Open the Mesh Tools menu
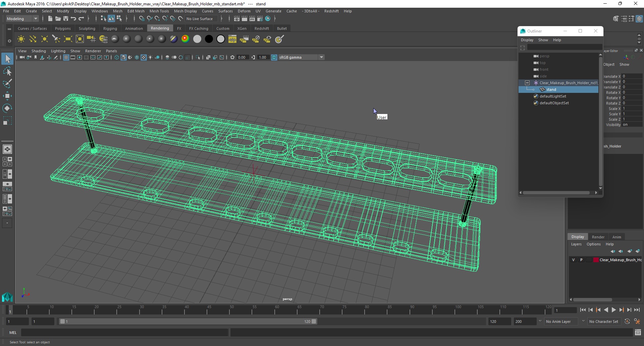 [159, 11]
